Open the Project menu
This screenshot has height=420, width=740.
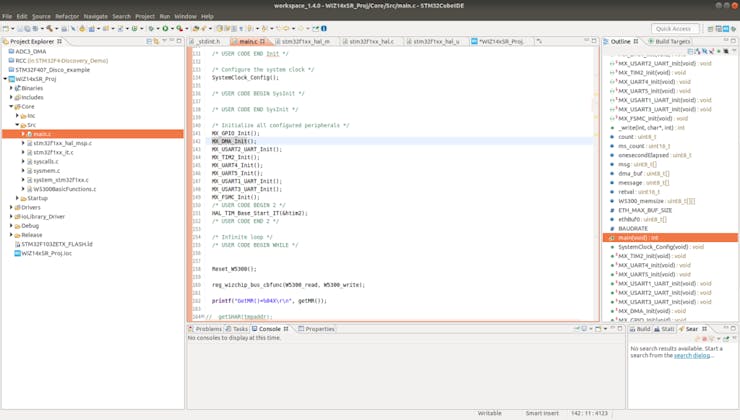[x=145, y=16]
